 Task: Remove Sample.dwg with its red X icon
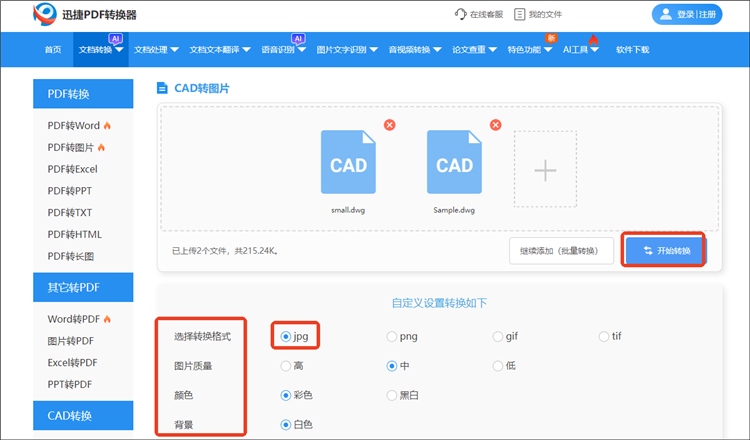click(x=494, y=125)
